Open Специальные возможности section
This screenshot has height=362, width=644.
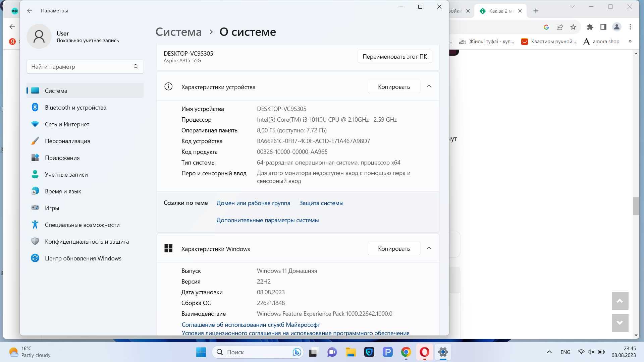tap(85, 225)
